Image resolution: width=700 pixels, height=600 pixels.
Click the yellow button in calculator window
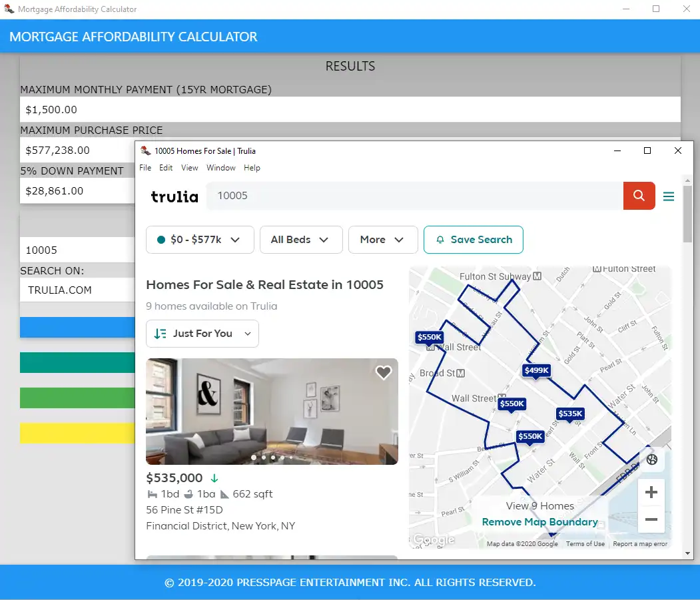point(77,433)
